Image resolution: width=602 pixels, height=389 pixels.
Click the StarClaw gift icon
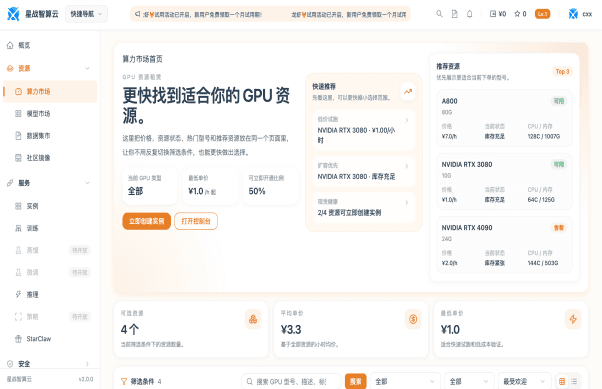tap(18, 339)
